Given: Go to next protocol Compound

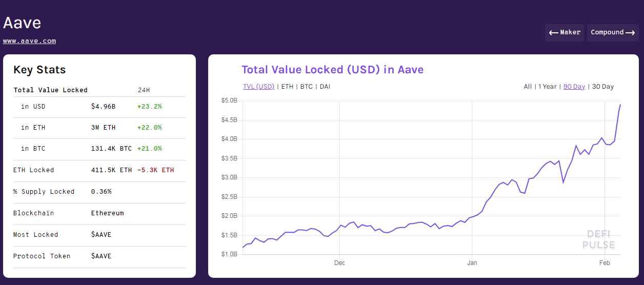Looking at the screenshot, I should [x=613, y=32].
